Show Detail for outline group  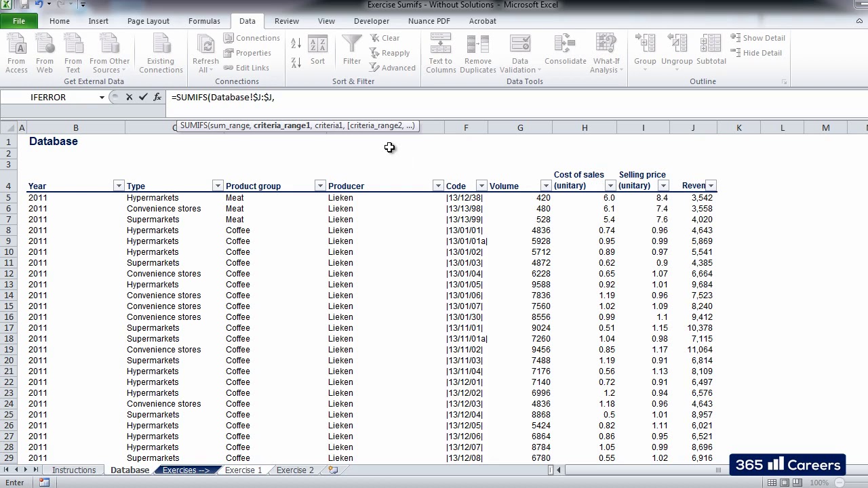(757, 38)
